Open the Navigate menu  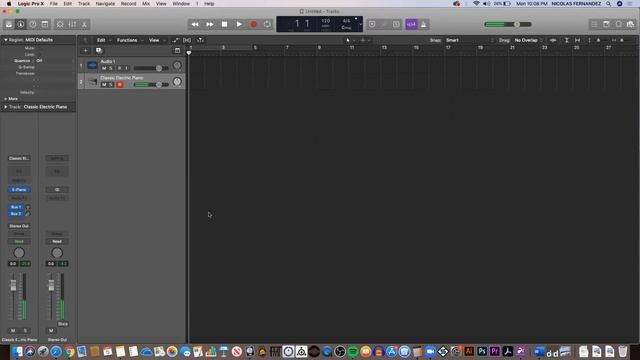point(105,4)
